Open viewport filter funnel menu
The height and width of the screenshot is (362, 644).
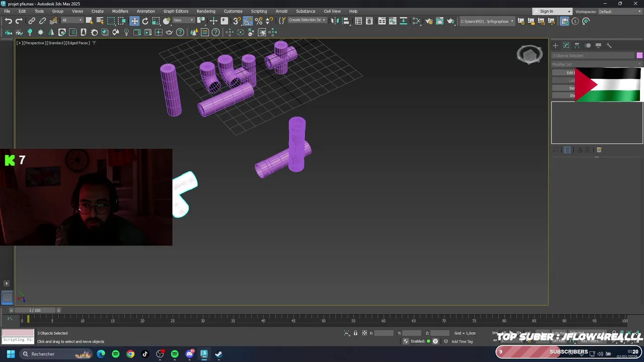pyautogui.click(x=94, y=43)
